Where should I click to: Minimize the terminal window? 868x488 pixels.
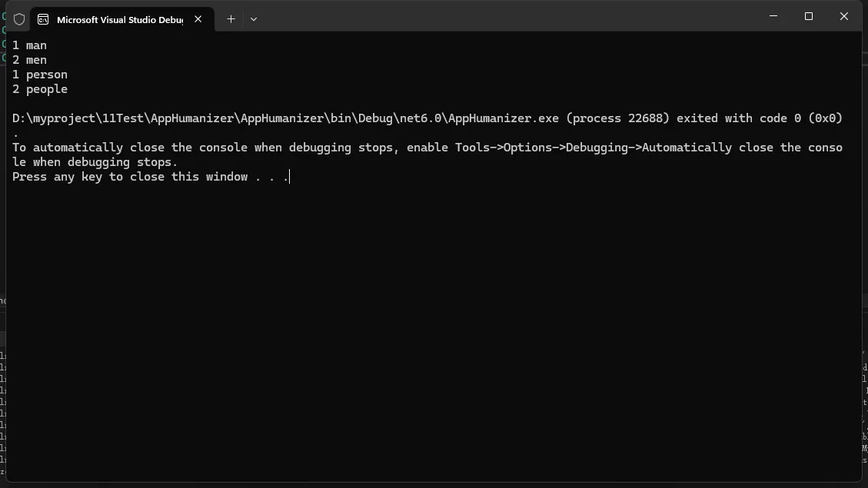coord(773,16)
